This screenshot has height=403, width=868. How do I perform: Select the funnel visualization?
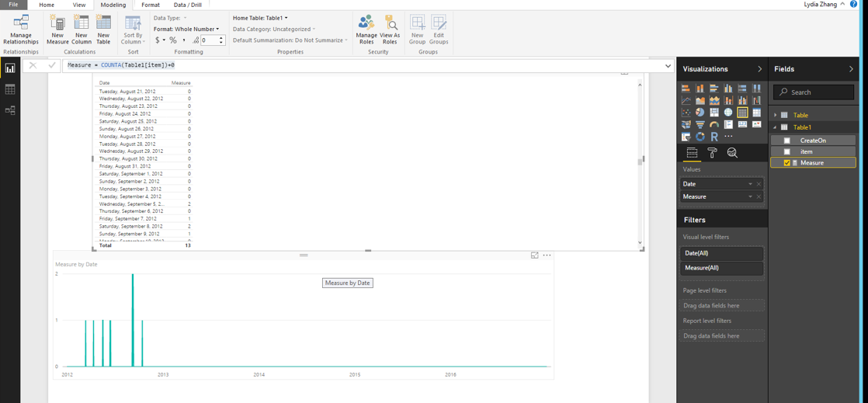[x=700, y=124]
